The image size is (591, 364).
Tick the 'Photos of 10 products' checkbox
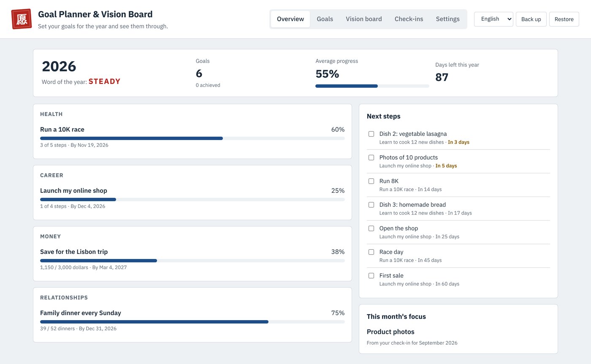point(371,157)
